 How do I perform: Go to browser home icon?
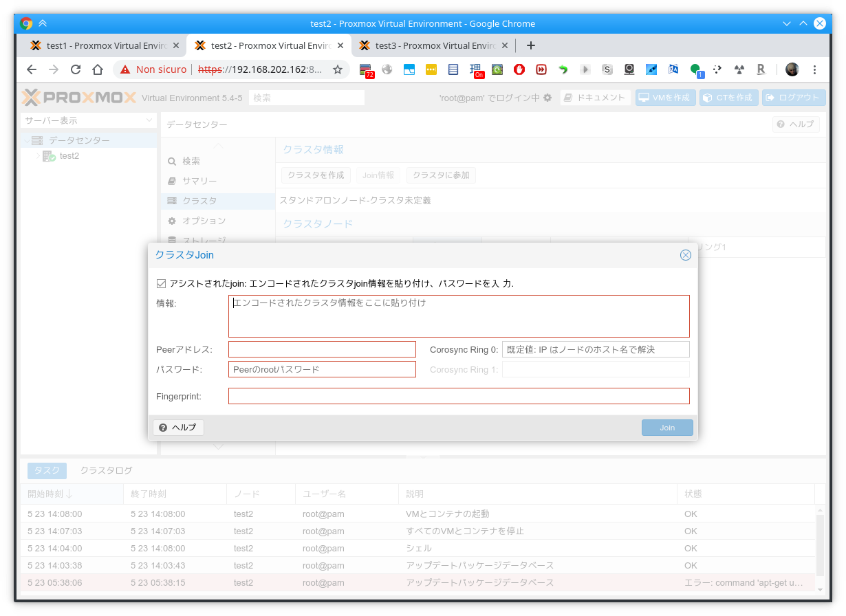coord(98,69)
